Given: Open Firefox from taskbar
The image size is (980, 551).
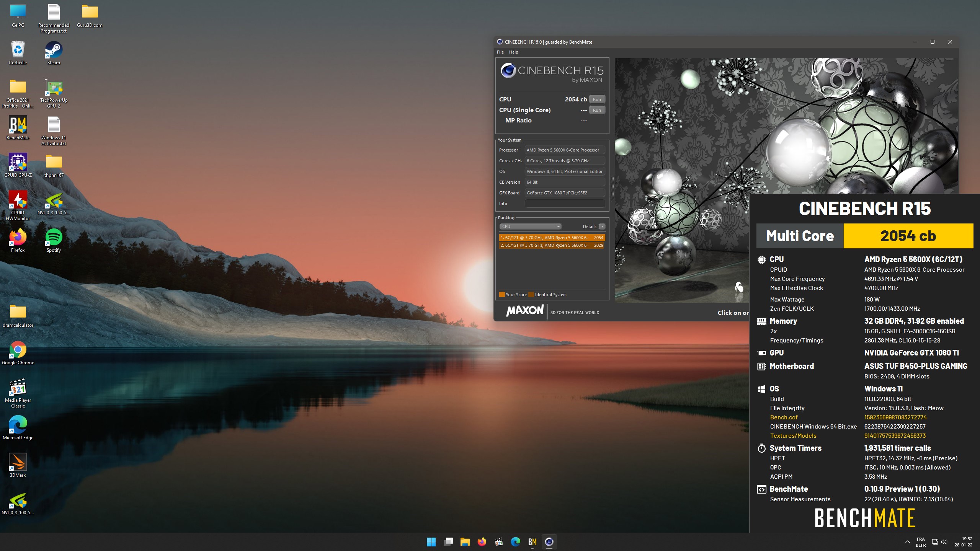Looking at the screenshot, I should tap(482, 542).
